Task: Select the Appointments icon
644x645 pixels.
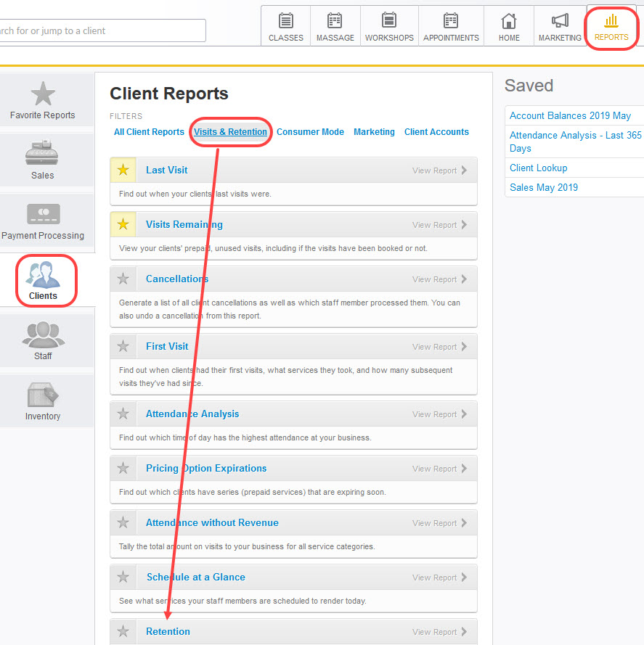Action: (450, 25)
